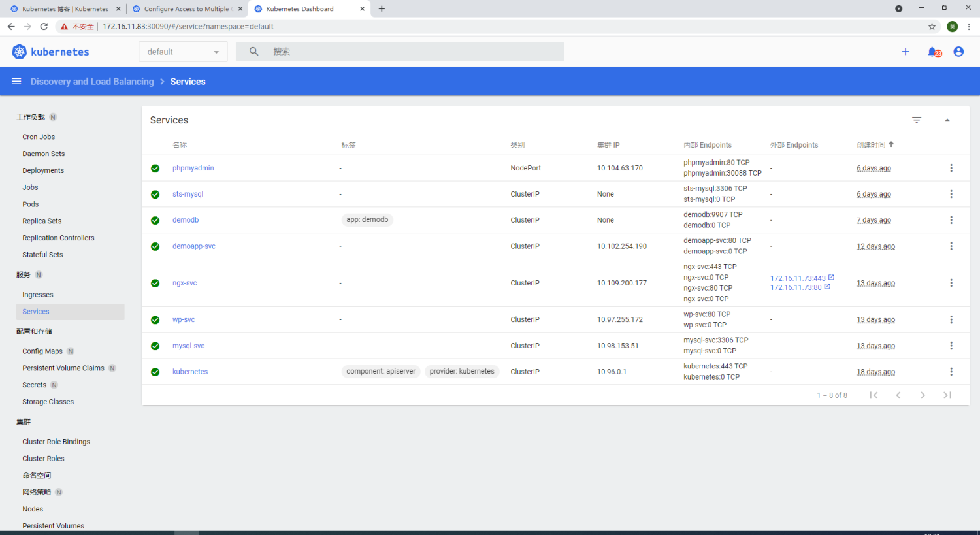The image size is (980, 535).
Task: Click the search magnifier icon
Action: (253, 51)
